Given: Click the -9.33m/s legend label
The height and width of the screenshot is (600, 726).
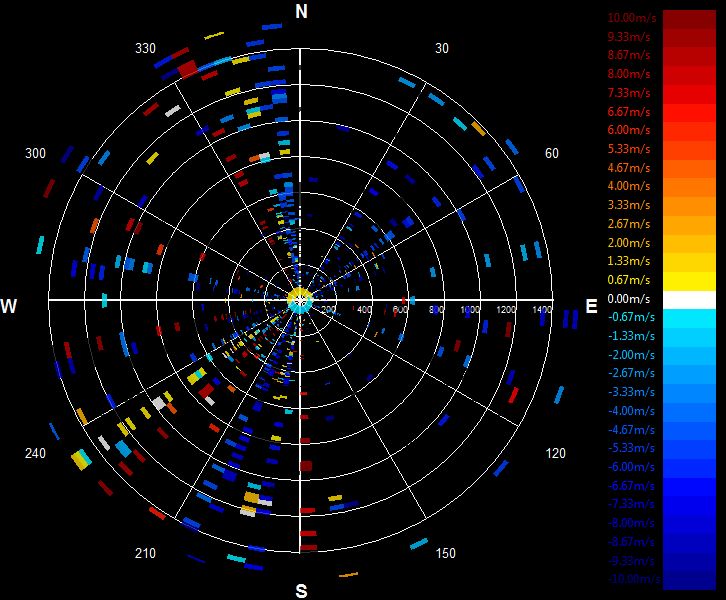Looking at the screenshot, I should pyautogui.click(x=631, y=561).
